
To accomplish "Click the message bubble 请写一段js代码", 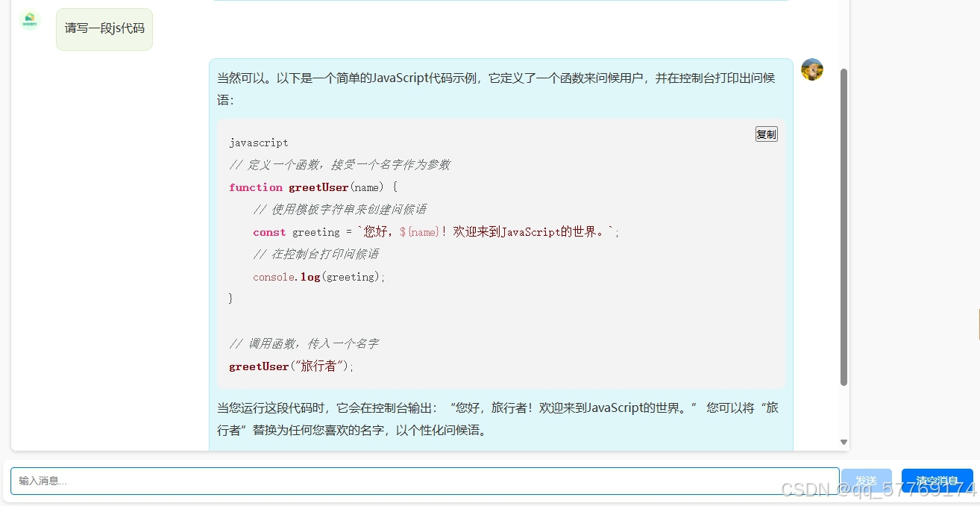I will [104, 29].
